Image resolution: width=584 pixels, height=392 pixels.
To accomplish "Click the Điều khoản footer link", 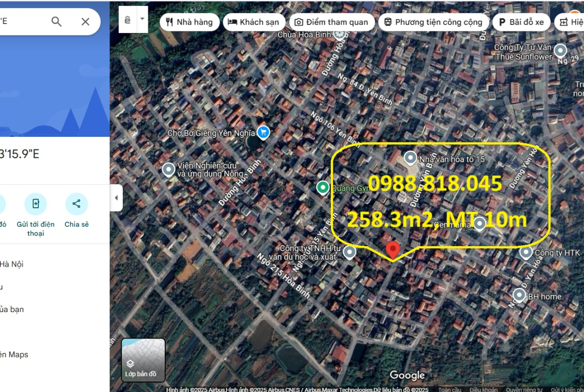I will click(x=483, y=390).
